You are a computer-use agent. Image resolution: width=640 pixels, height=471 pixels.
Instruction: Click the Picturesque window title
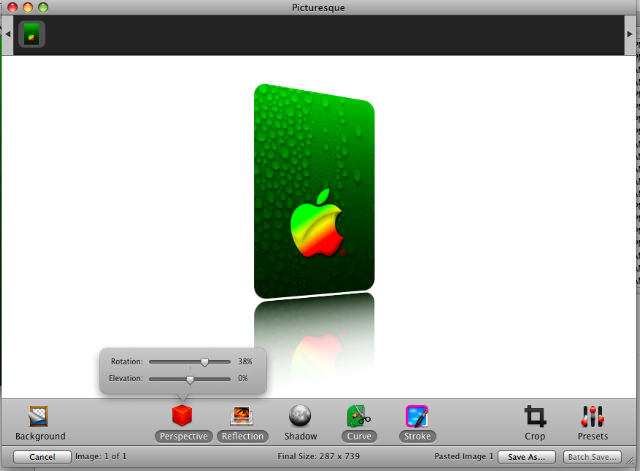pos(318,8)
